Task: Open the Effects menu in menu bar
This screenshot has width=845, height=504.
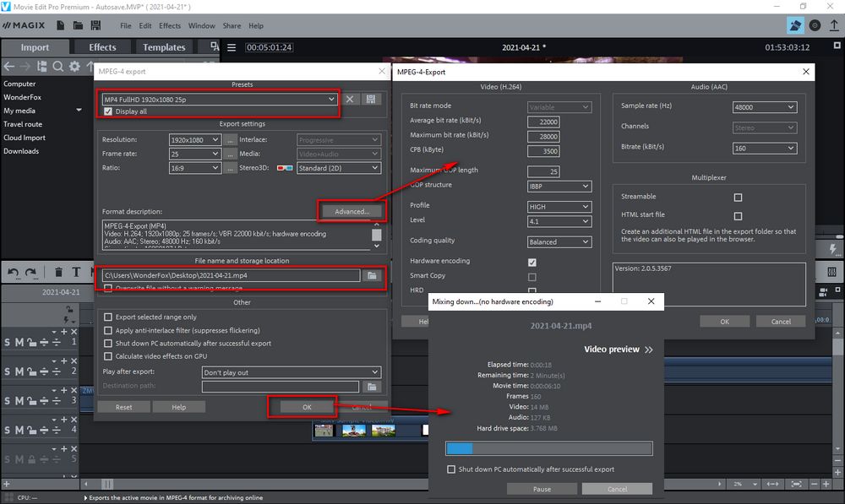Action: (170, 26)
